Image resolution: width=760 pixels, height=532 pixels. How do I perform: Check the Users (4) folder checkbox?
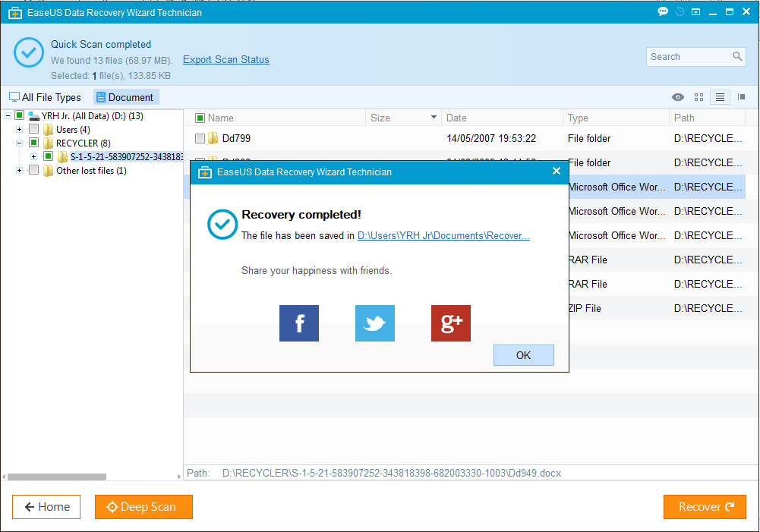(x=33, y=129)
